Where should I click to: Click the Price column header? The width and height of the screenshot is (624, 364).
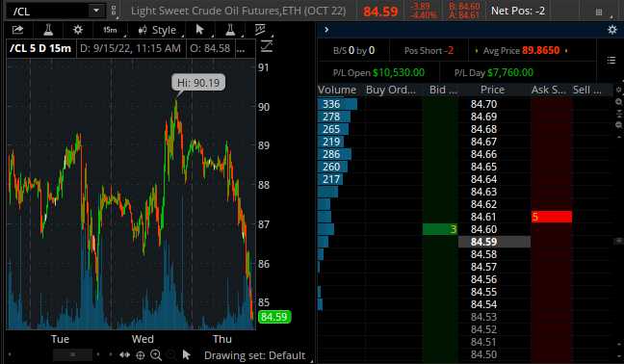click(492, 90)
